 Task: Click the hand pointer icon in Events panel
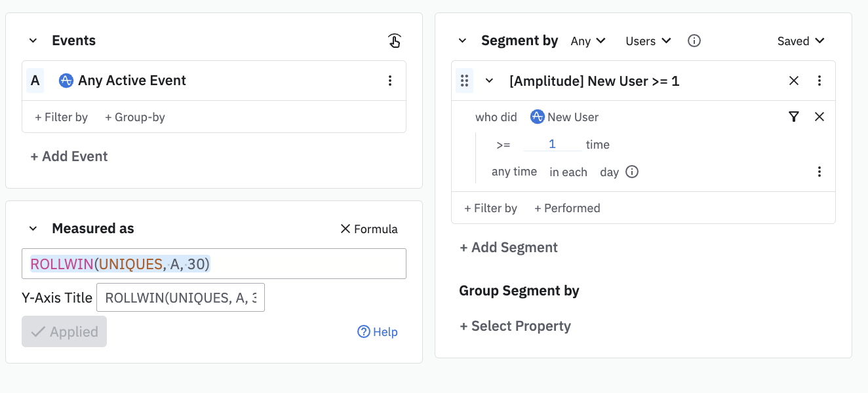click(x=394, y=41)
